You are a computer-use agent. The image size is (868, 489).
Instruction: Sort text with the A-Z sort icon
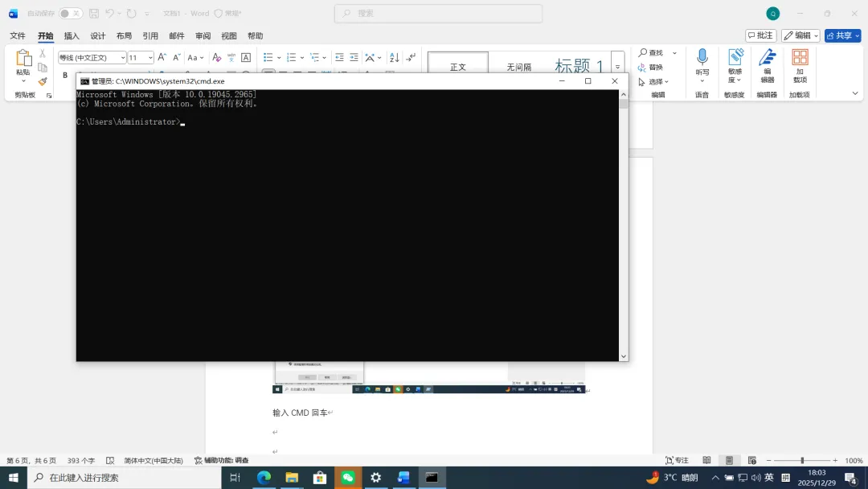pos(394,57)
